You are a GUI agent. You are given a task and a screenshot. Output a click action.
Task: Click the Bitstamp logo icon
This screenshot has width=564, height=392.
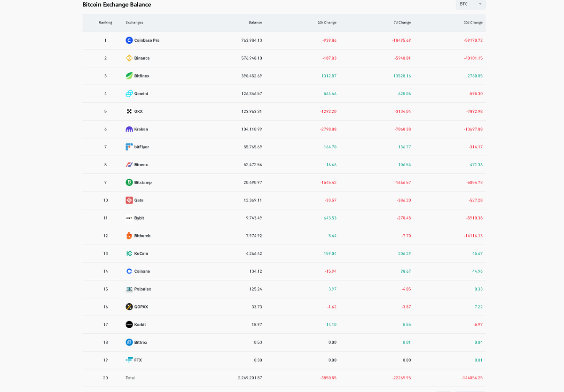(x=129, y=183)
